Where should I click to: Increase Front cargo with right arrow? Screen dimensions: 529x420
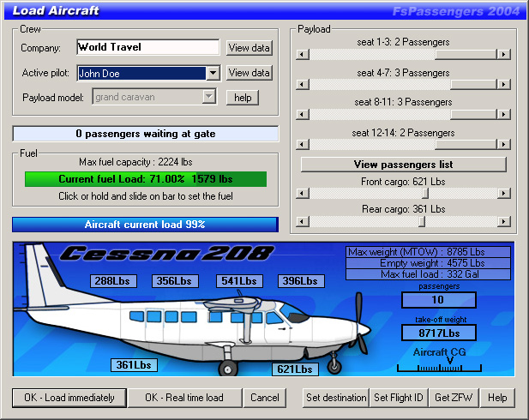coord(504,194)
